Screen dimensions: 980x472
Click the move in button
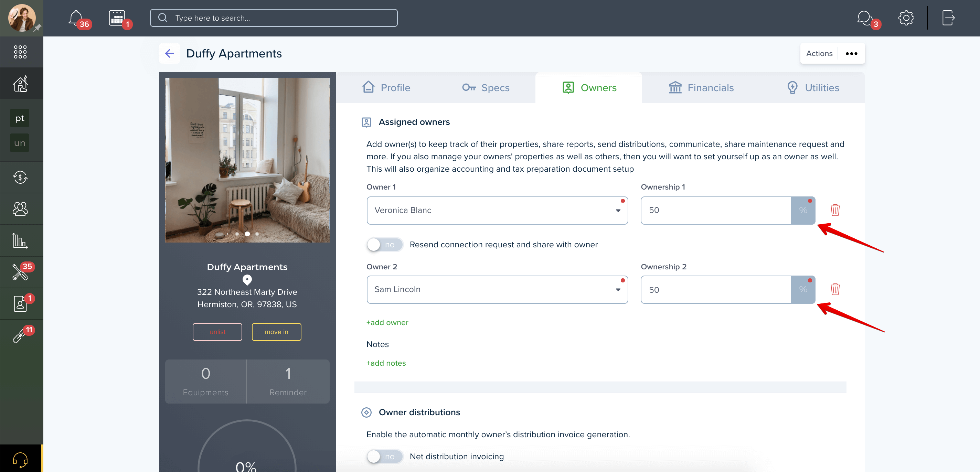tap(277, 332)
